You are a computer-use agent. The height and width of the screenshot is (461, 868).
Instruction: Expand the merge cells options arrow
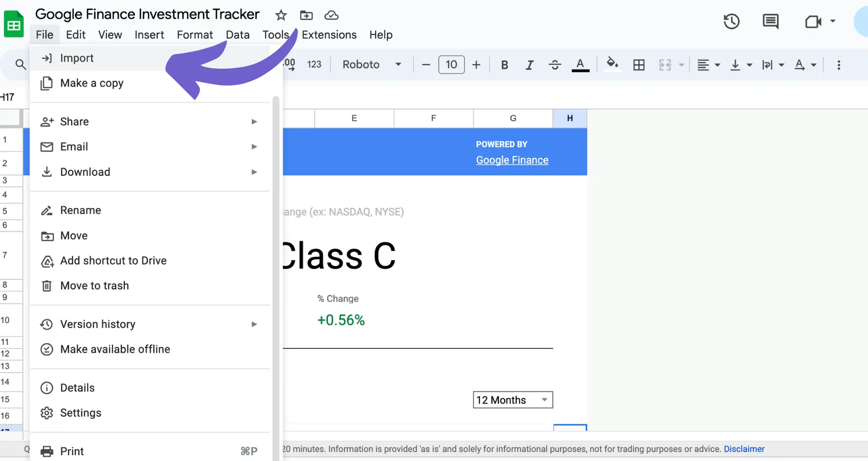click(681, 65)
